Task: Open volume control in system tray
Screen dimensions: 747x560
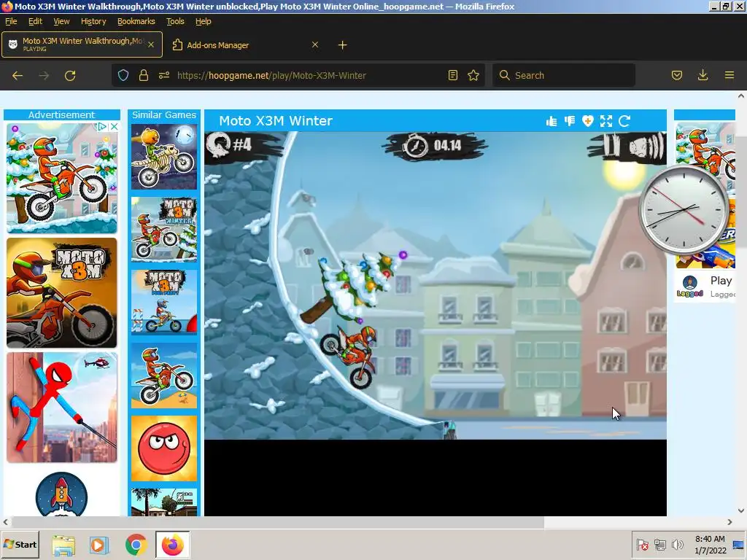Action: coord(677,545)
